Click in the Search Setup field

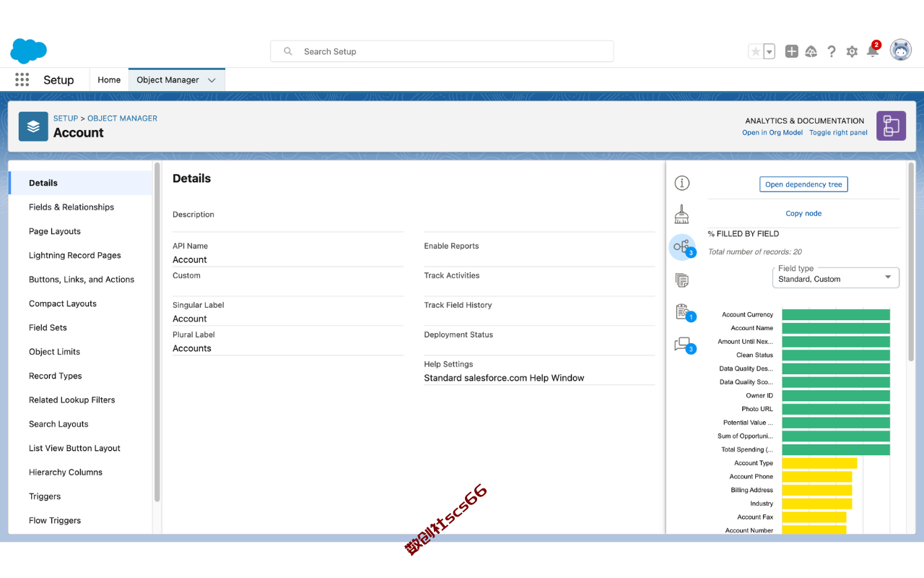(x=442, y=51)
